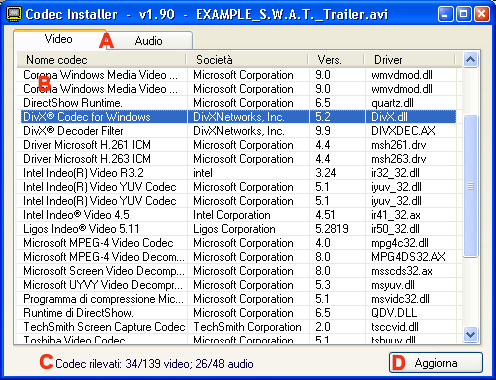
Task: Select Microsoft MPEG-4 Video Codec row
Action: (x=239, y=243)
